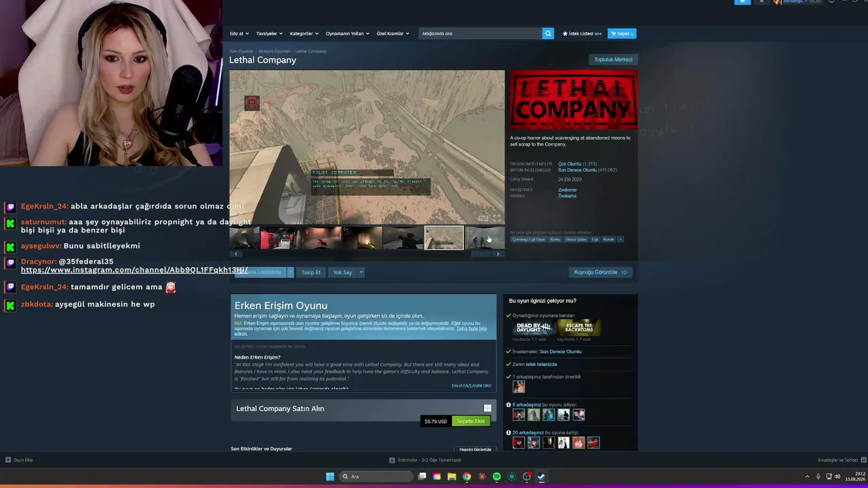The image size is (868, 488).
Task: Show hidden system tray icons chevron
Action: [x=807, y=476]
